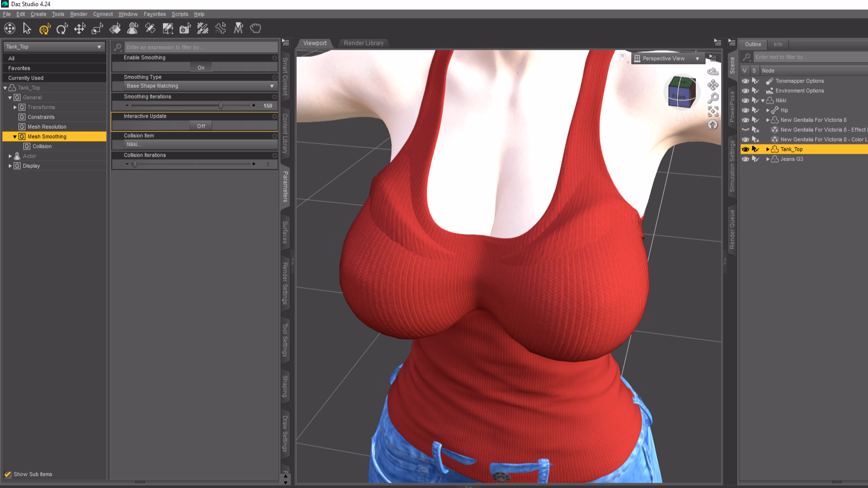This screenshot has height=488, width=868.
Task: Click the viewport view cube
Action: point(681,91)
